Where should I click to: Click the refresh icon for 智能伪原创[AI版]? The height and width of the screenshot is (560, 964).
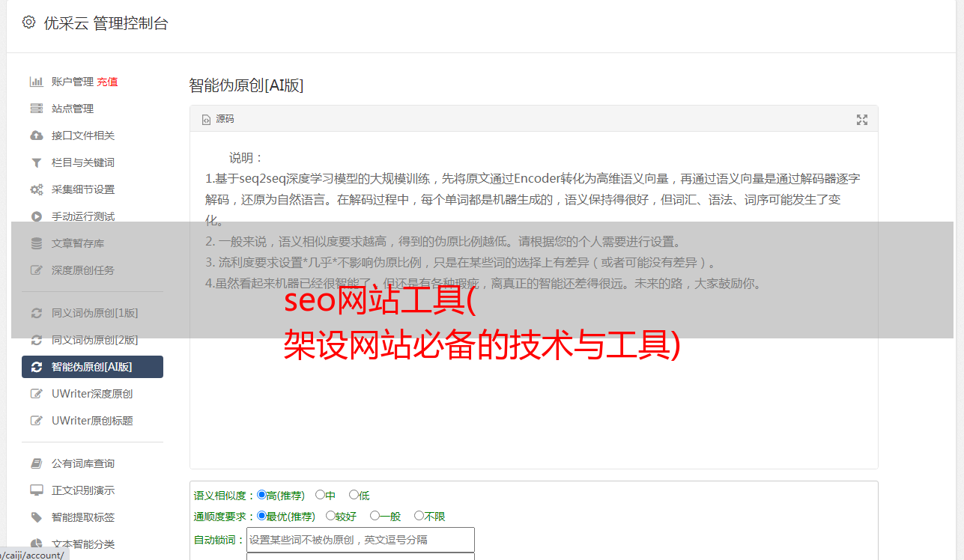36,367
